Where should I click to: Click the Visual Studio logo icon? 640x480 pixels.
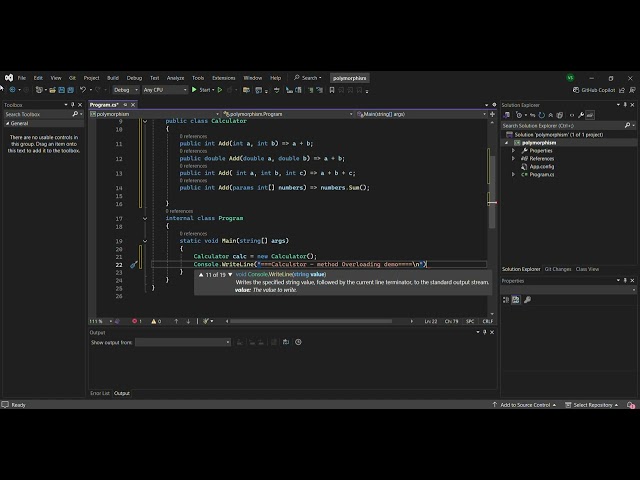(9, 78)
